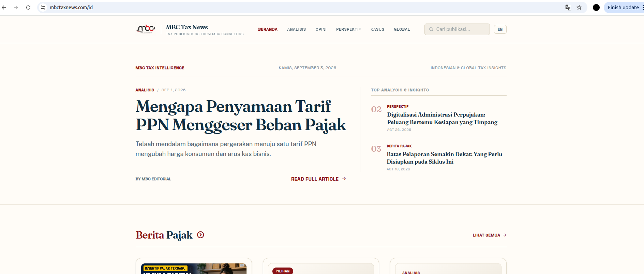The width and height of the screenshot is (644, 274).
Task: Click LIHAT SEMUA link
Action: pos(489,235)
